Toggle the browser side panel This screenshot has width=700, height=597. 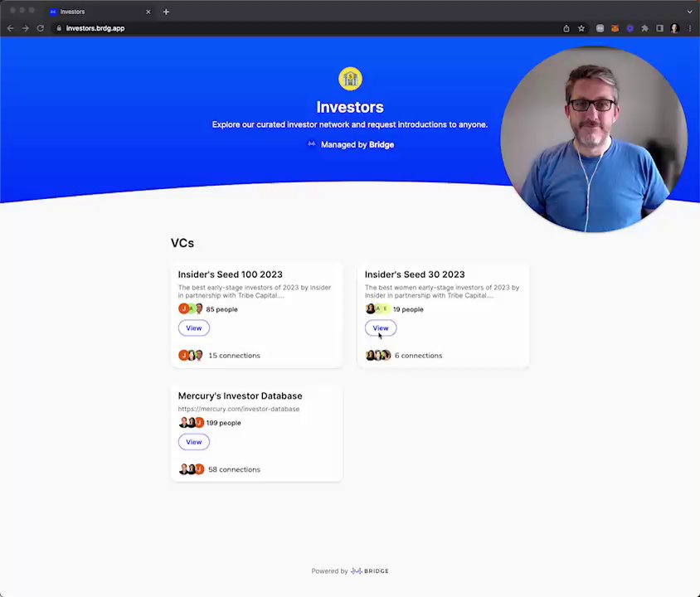(x=659, y=28)
